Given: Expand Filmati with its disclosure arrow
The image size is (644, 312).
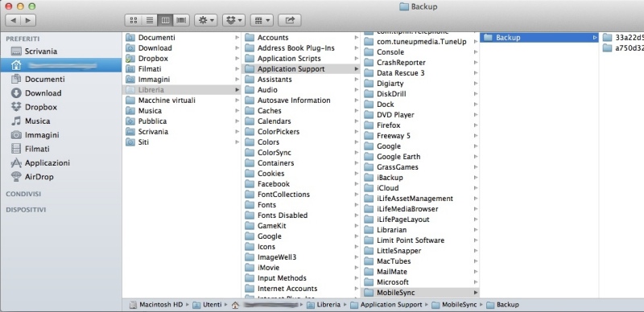Looking at the screenshot, I should 237,69.
